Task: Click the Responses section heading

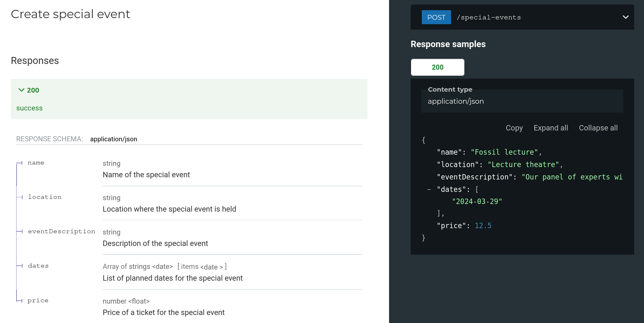Action: 35,61
